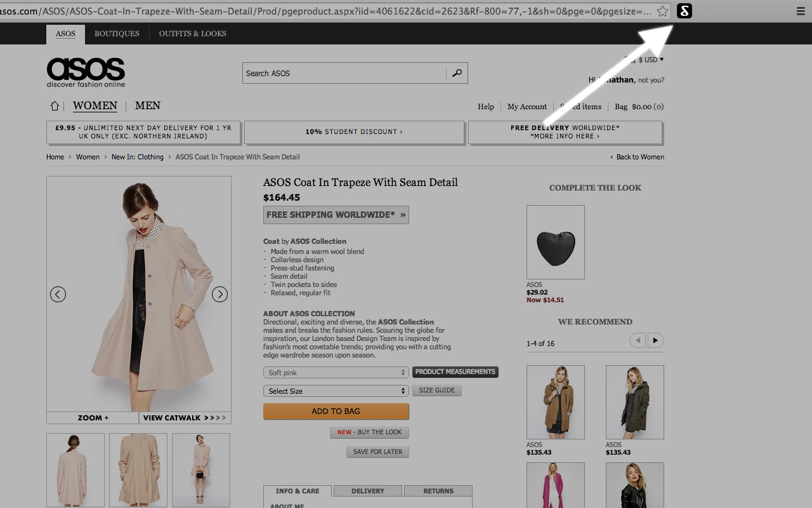Switch to the ASOS top tab
The height and width of the screenshot is (508, 812).
coord(65,34)
